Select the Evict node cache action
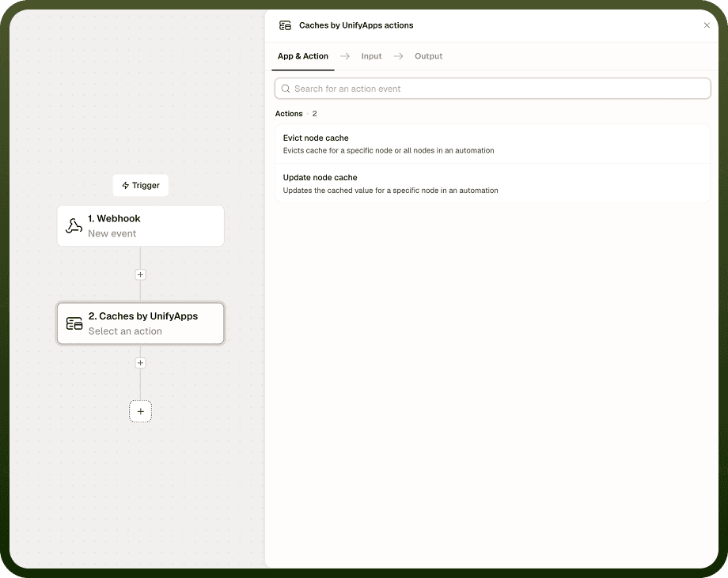 pos(493,144)
